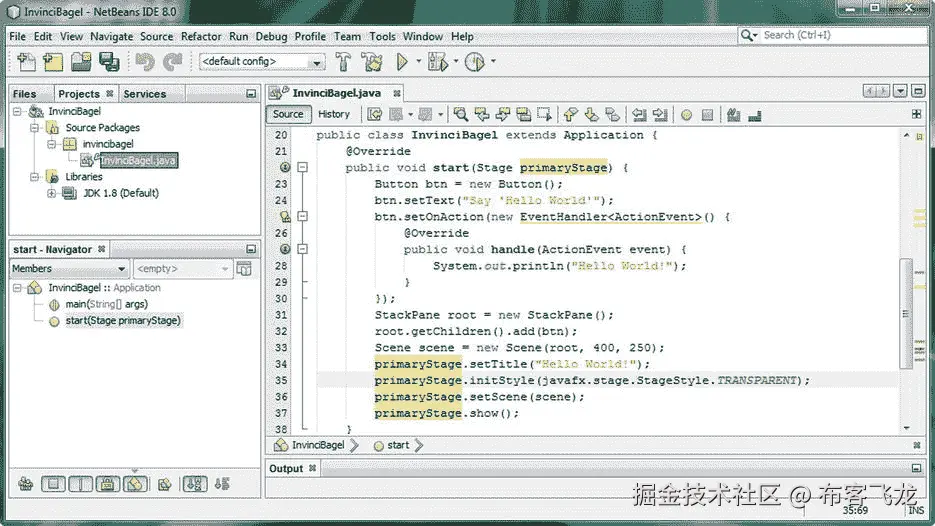
Task: Click Shift Line Left icon
Action: point(639,115)
